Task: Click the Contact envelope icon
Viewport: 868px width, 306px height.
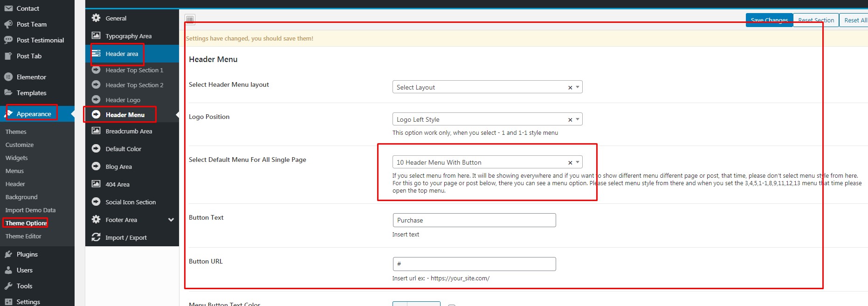Action: pyautogui.click(x=8, y=8)
